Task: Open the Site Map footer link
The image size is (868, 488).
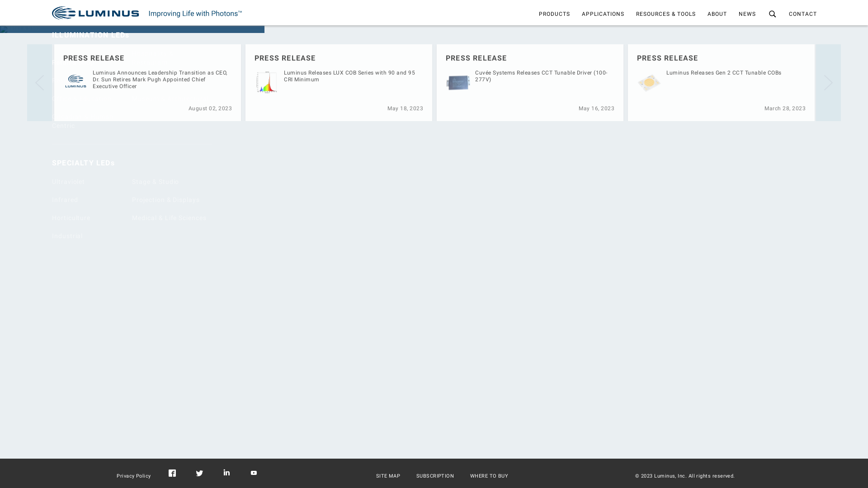Action: click(388, 476)
